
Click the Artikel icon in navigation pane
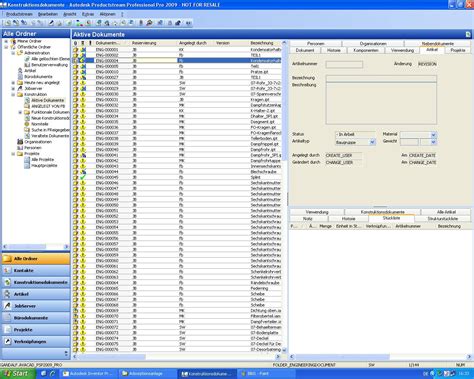[8, 294]
